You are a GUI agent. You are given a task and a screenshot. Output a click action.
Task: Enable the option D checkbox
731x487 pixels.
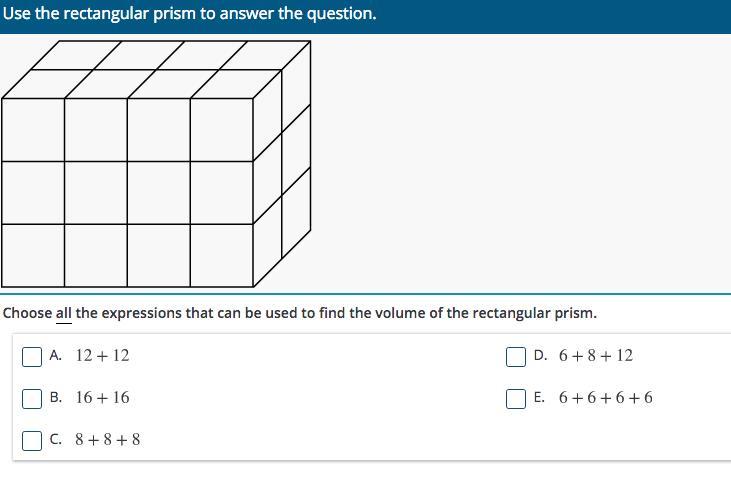click(516, 356)
